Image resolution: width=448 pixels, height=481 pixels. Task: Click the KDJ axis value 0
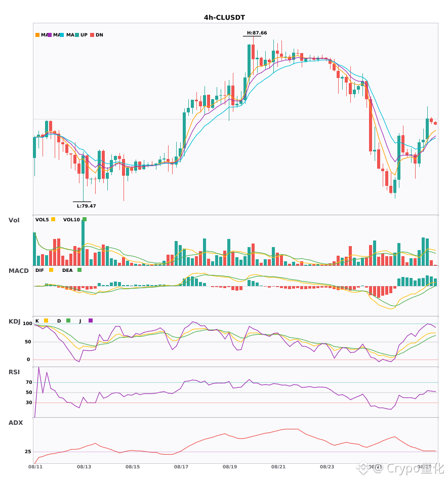coord(28,359)
